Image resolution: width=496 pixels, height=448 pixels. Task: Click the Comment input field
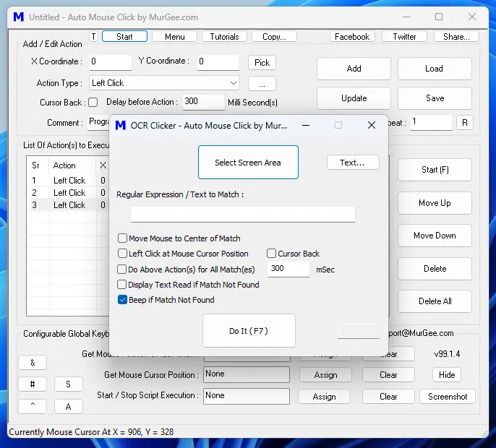click(98, 122)
